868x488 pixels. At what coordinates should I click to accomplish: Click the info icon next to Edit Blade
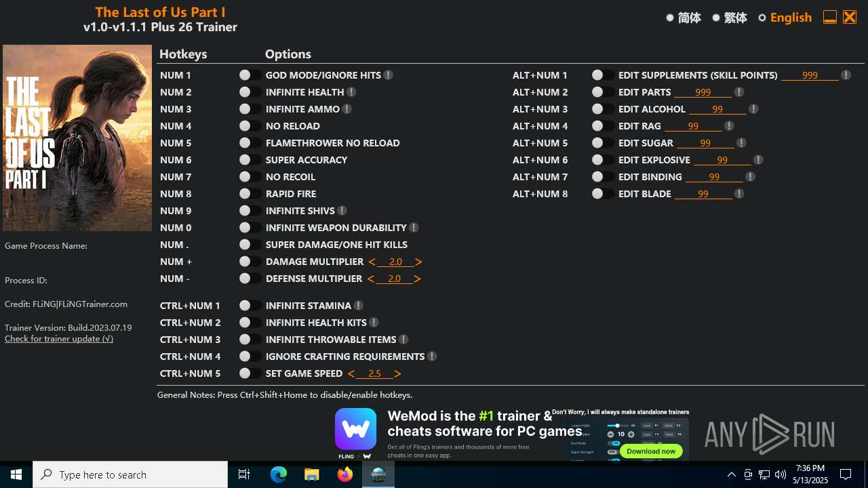pos(738,194)
